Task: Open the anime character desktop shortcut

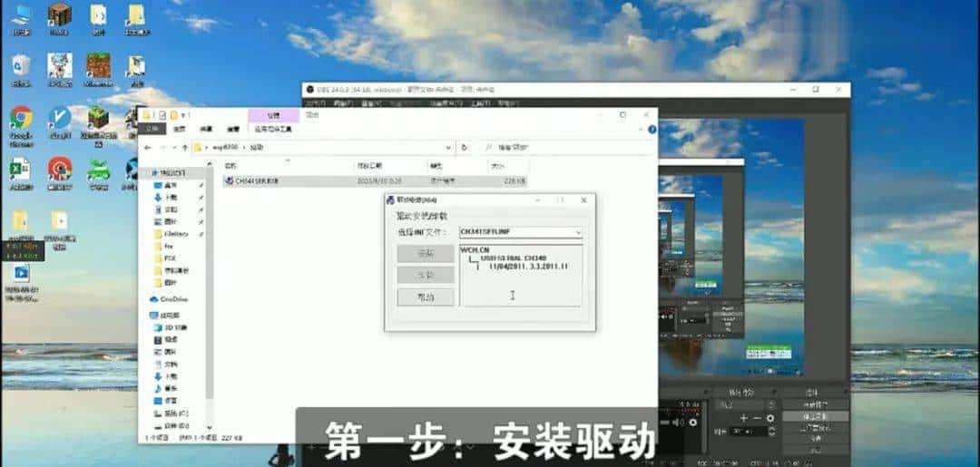Action: [x=60, y=69]
